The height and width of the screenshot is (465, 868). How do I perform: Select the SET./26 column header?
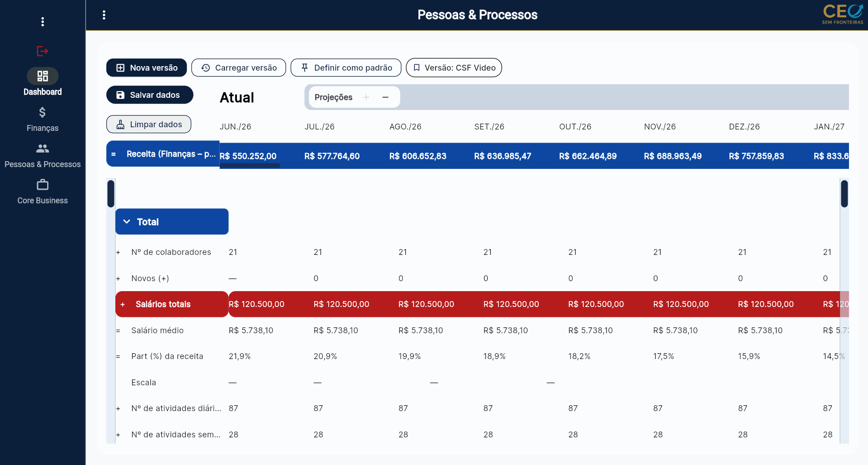489,127
